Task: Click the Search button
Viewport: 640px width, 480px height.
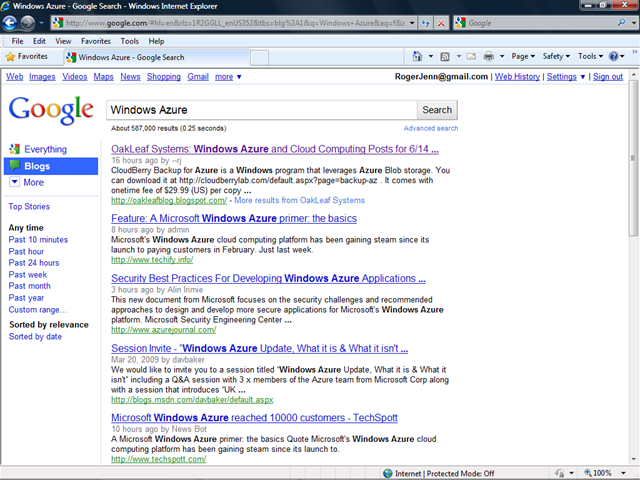Action: 437,110
